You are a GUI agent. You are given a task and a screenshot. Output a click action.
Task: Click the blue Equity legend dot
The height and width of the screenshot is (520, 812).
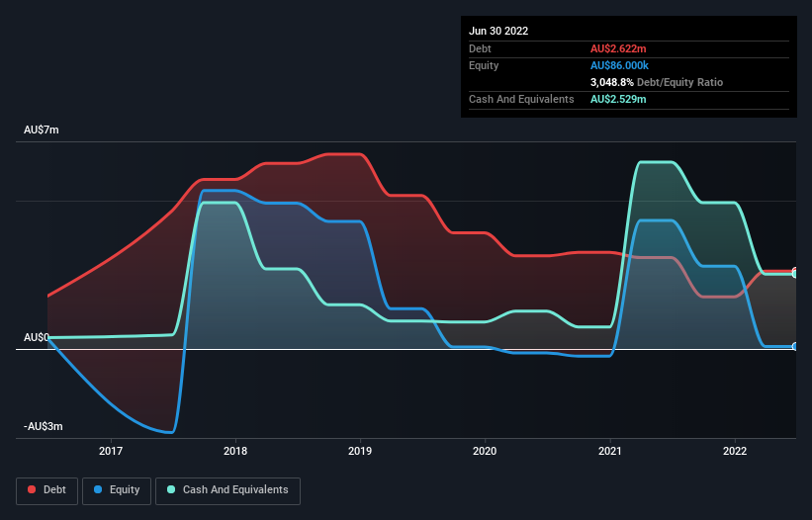coord(98,489)
